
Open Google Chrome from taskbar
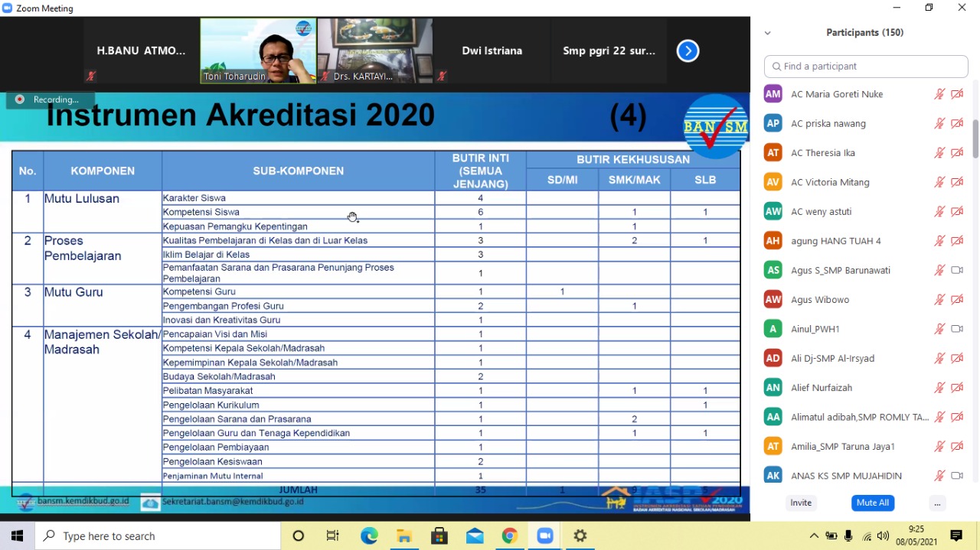(510, 535)
